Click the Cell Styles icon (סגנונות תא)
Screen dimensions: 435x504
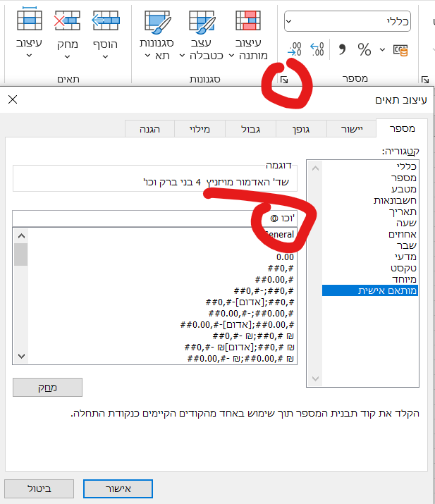tap(158, 22)
